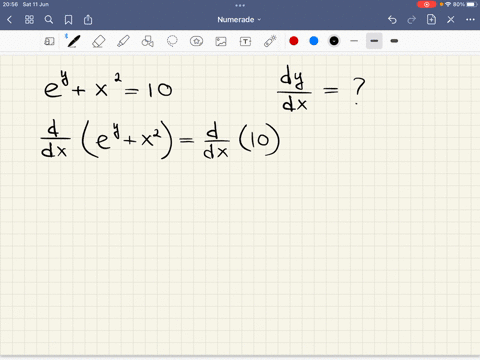Select the thinnest stroke width
The width and height of the screenshot is (480, 360).
(354, 41)
